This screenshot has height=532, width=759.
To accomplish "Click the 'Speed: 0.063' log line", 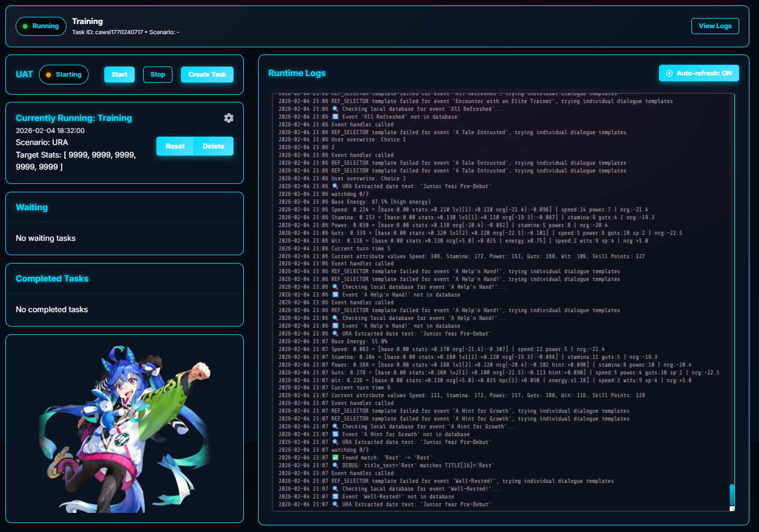I will [x=442, y=349].
